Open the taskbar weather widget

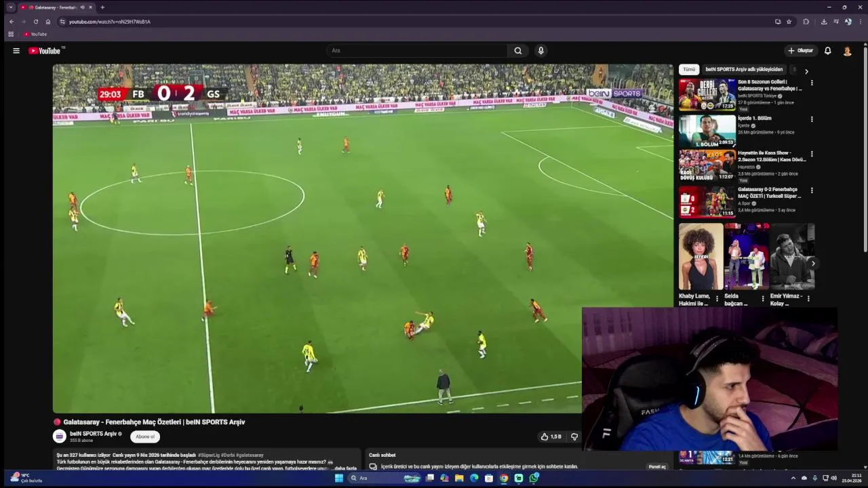coord(27,478)
